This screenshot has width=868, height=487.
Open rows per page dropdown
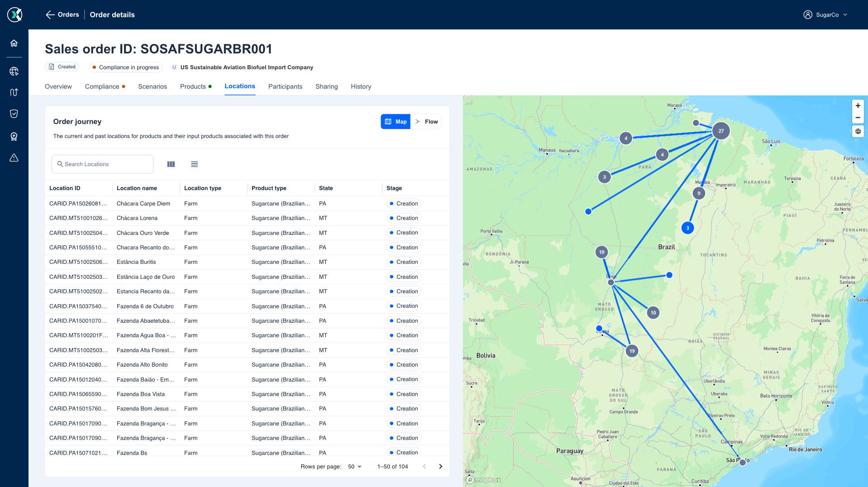click(x=355, y=467)
